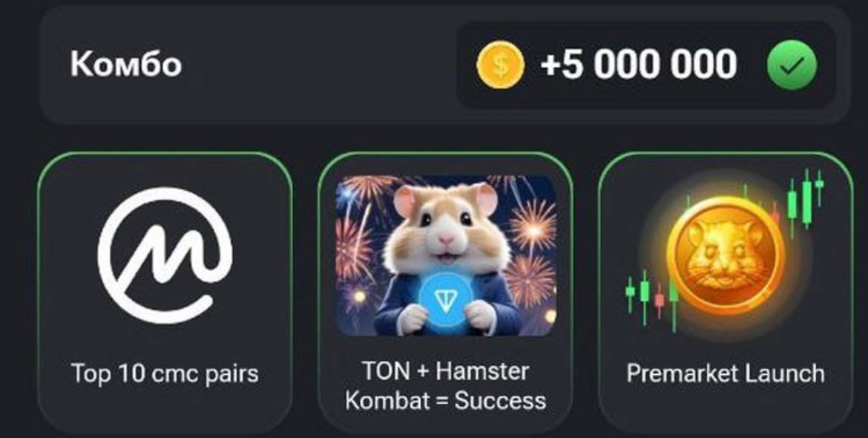Click the "Top 10 cmc pairs" label
The image size is (868, 438).
click(x=165, y=374)
